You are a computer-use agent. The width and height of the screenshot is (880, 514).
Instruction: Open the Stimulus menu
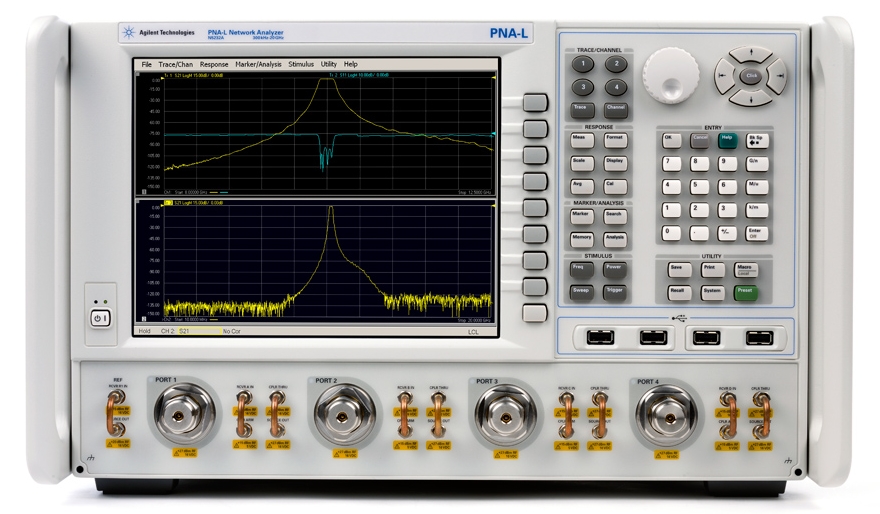coord(301,65)
